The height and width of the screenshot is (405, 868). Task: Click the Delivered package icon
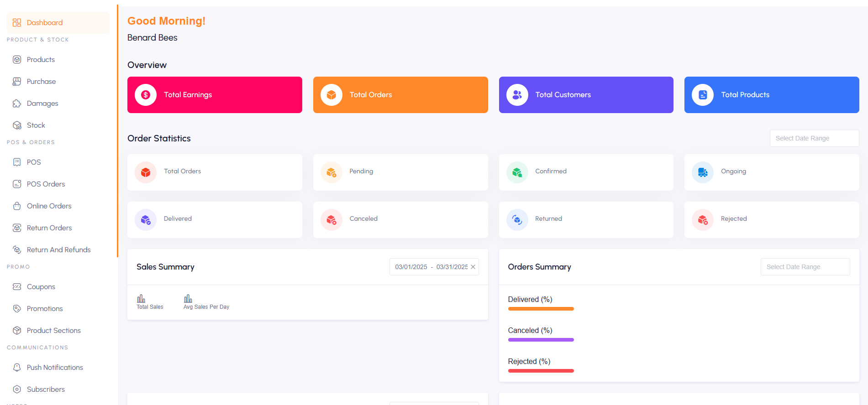pos(146,220)
